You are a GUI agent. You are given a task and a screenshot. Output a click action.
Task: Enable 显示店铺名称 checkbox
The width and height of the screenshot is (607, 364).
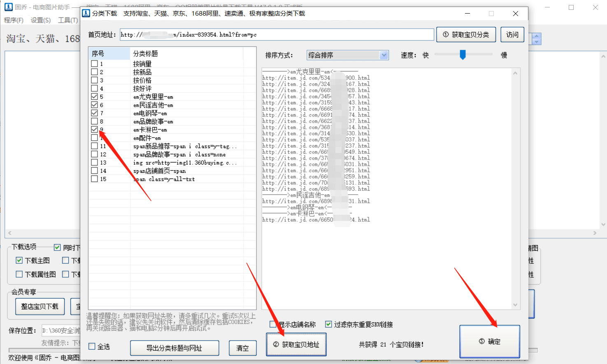pos(273,324)
